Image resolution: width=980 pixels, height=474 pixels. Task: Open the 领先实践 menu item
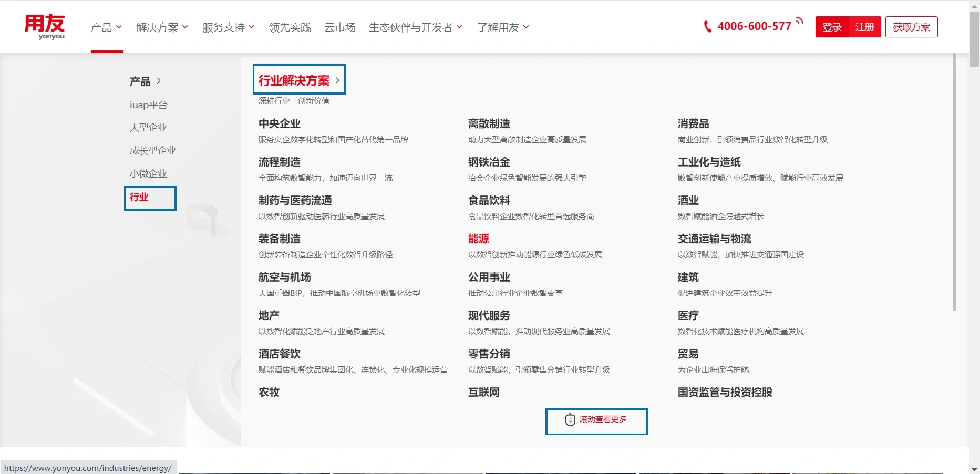[289, 27]
